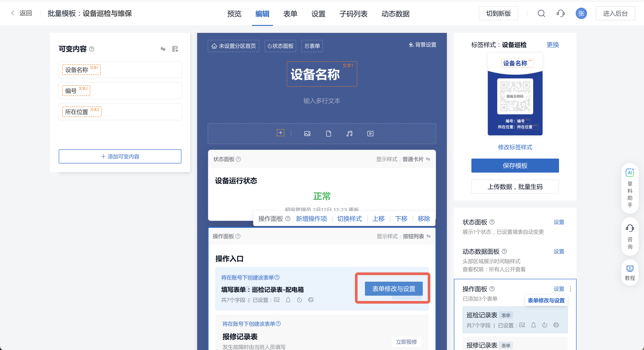Click 添加可变内容 button
This screenshot has height=350, width=644.
120,157
